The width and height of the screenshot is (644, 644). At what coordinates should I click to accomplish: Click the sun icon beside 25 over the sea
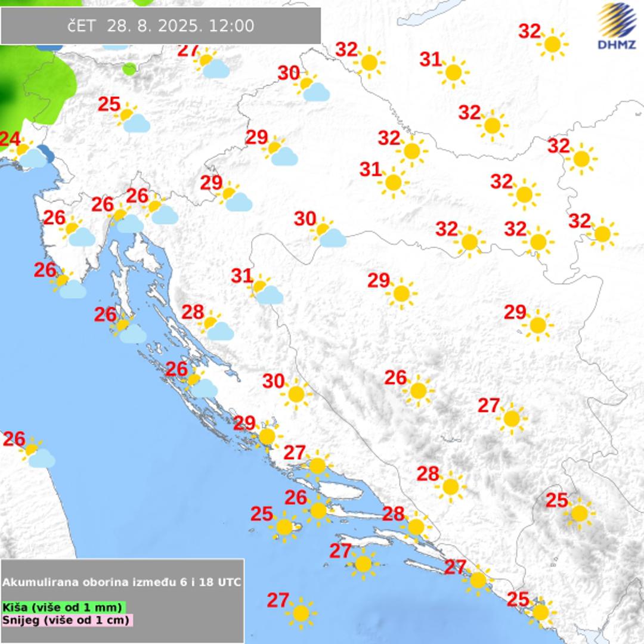(x=284, y=527)
